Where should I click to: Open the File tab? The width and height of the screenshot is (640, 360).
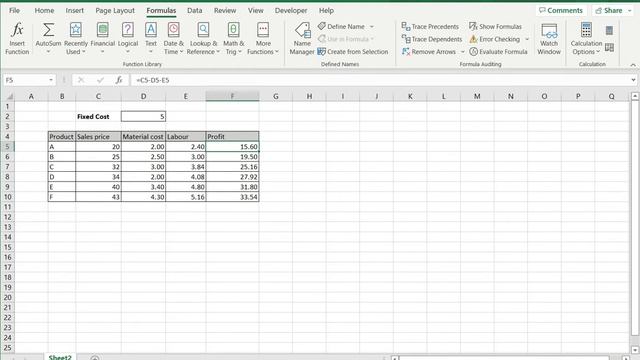[14, 11]
